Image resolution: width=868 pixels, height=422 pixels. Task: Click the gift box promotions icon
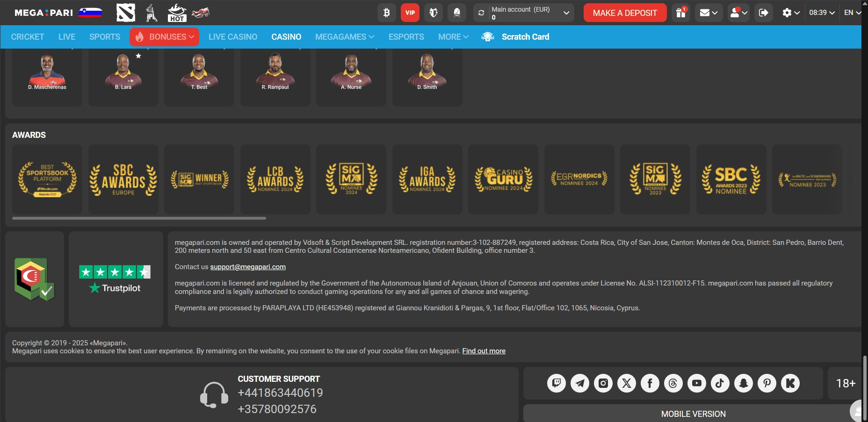[681, 13]
